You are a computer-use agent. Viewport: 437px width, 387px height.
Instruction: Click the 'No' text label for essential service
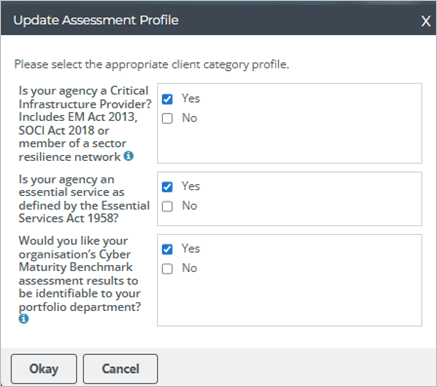189,206
